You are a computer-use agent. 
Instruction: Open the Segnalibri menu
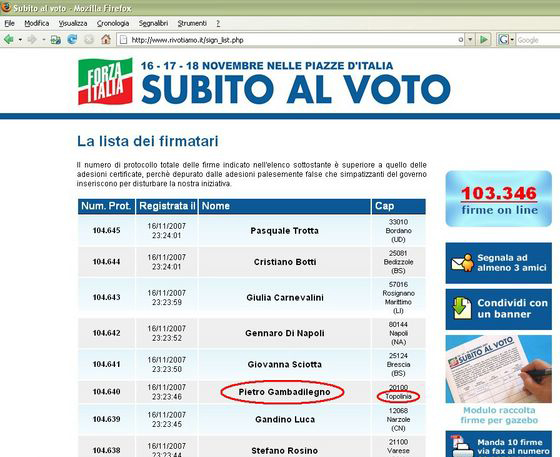point(153,23)
